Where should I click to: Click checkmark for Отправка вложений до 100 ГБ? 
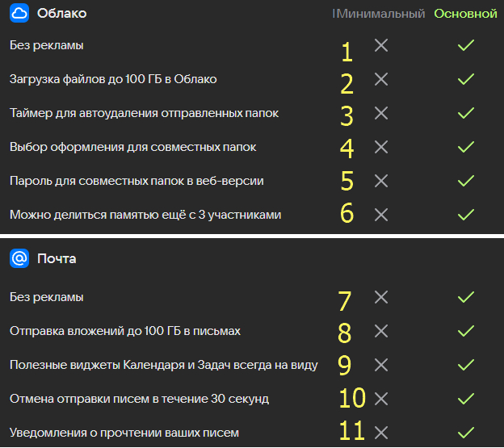point(465,331)
